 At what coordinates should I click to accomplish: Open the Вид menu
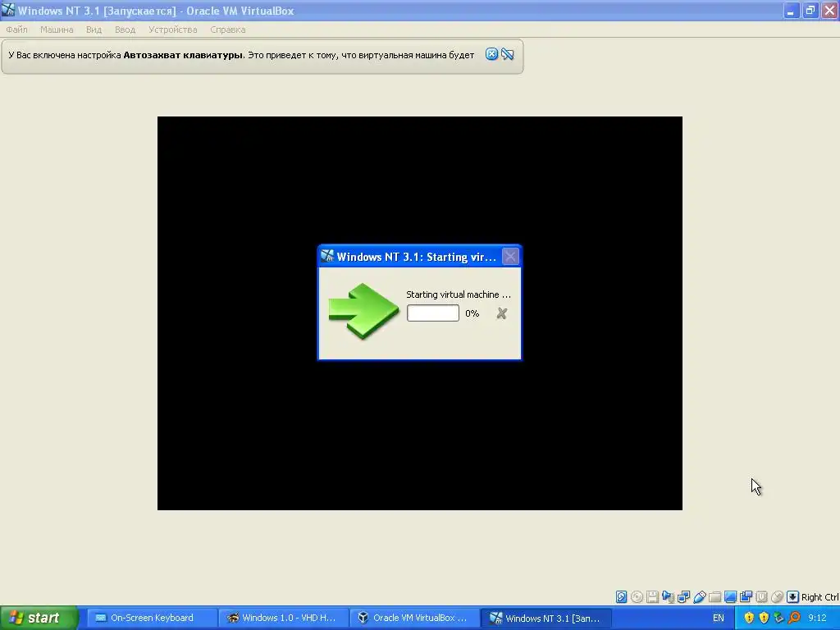(94, 30)
